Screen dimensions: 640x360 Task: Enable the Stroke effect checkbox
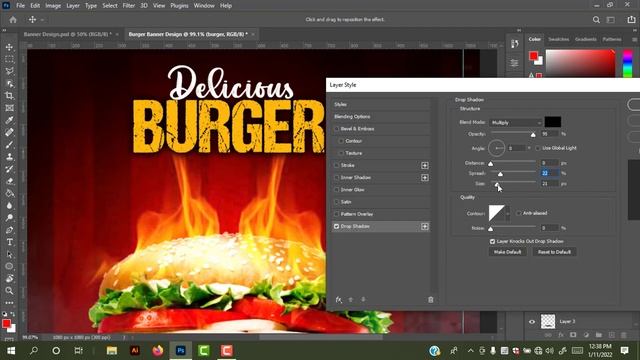coord(336,165)
